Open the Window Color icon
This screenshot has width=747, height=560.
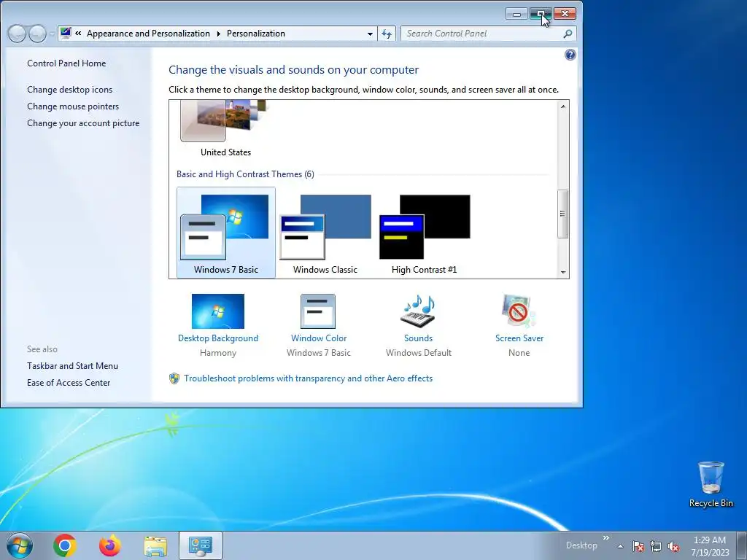318,311
